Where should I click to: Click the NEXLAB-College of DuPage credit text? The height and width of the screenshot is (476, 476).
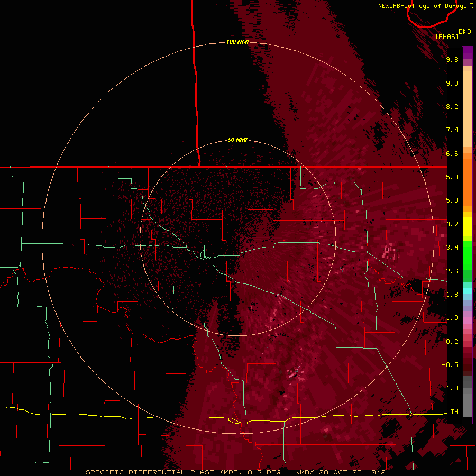click(422, 6)
